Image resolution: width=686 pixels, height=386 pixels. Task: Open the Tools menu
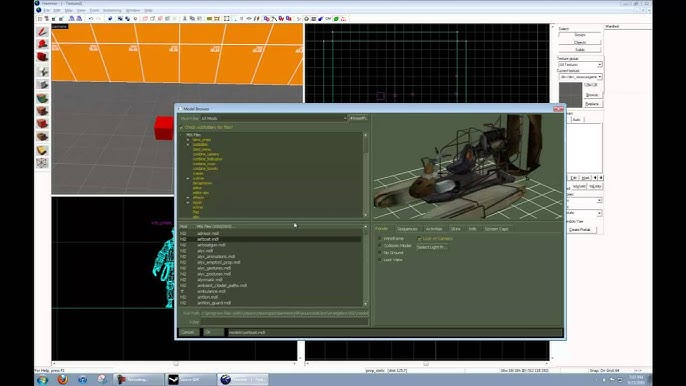point(94,11)
